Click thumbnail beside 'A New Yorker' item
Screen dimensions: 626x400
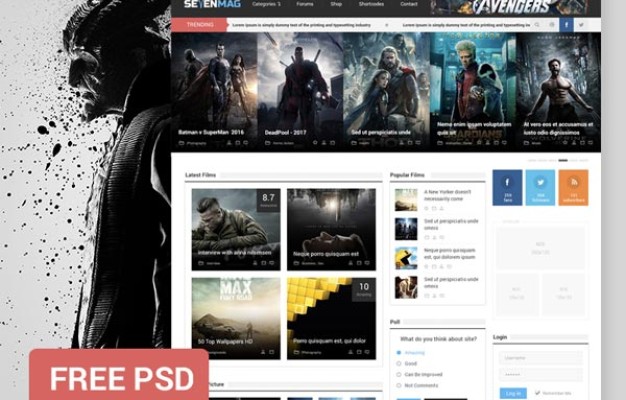[406, 200]
